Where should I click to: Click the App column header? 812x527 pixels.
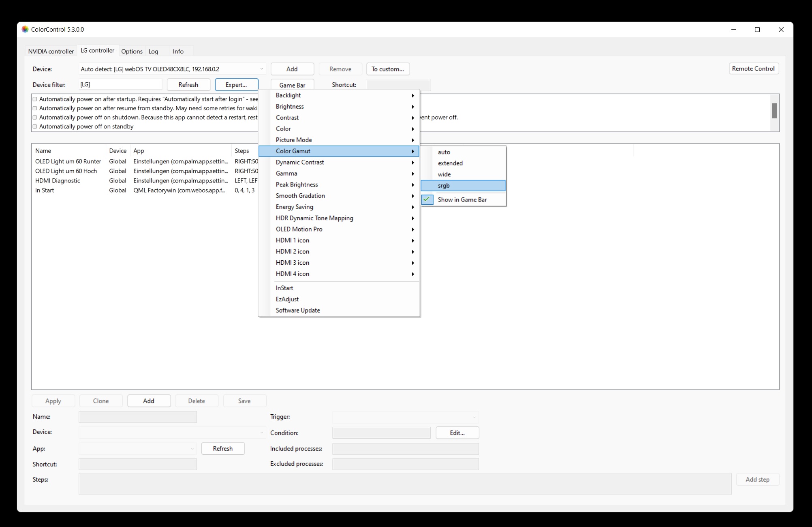181,150
